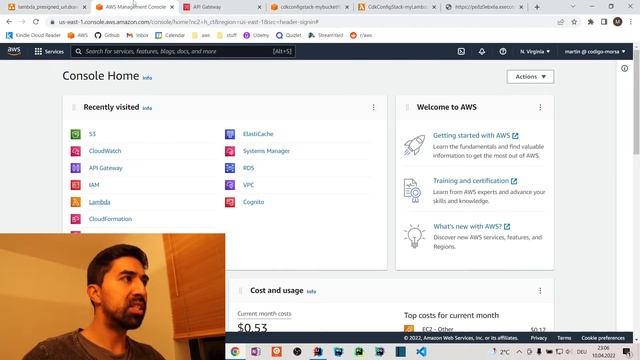Expand the account menu martin @ codigo-morsa
640x360 pixels.
595,51
